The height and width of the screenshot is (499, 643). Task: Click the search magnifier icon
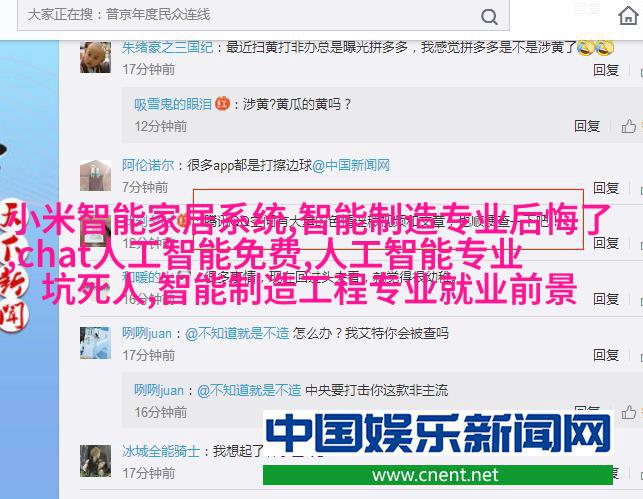(489, 17)
